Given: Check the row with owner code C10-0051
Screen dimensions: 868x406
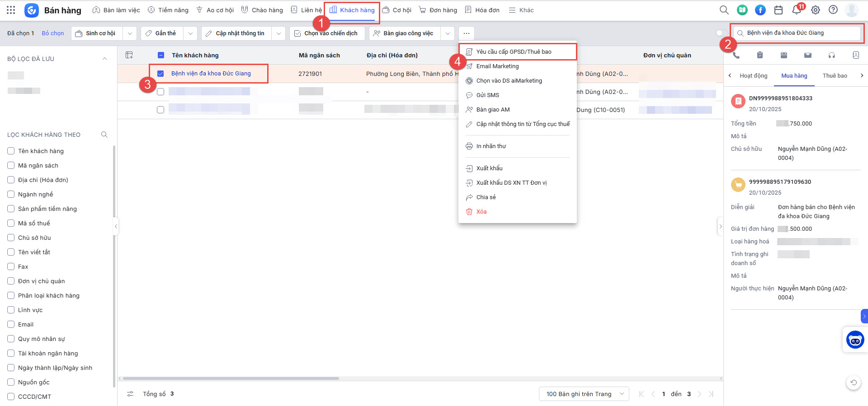Looking at the screenshot, I should pyautogui.click(x=160, y=110).
